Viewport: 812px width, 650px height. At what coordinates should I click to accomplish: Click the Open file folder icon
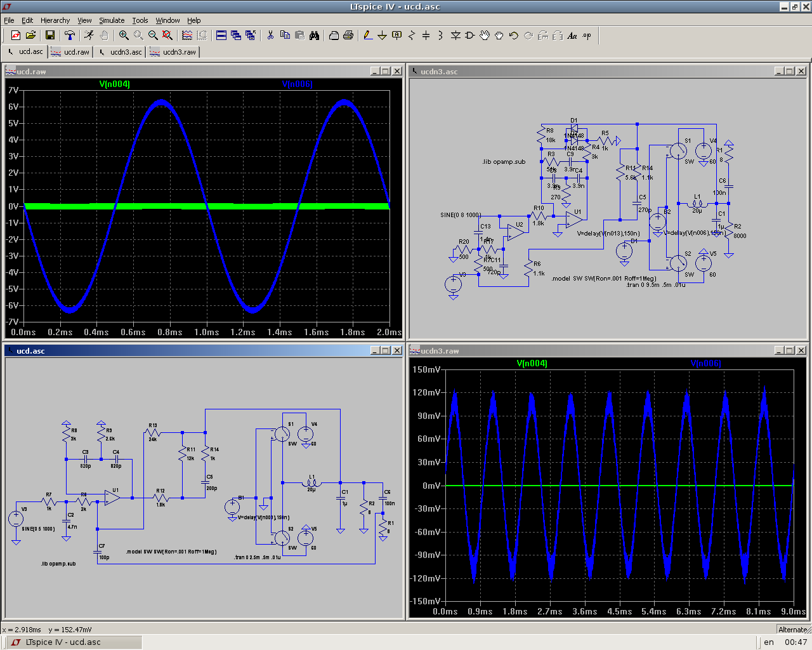[30, 36]
